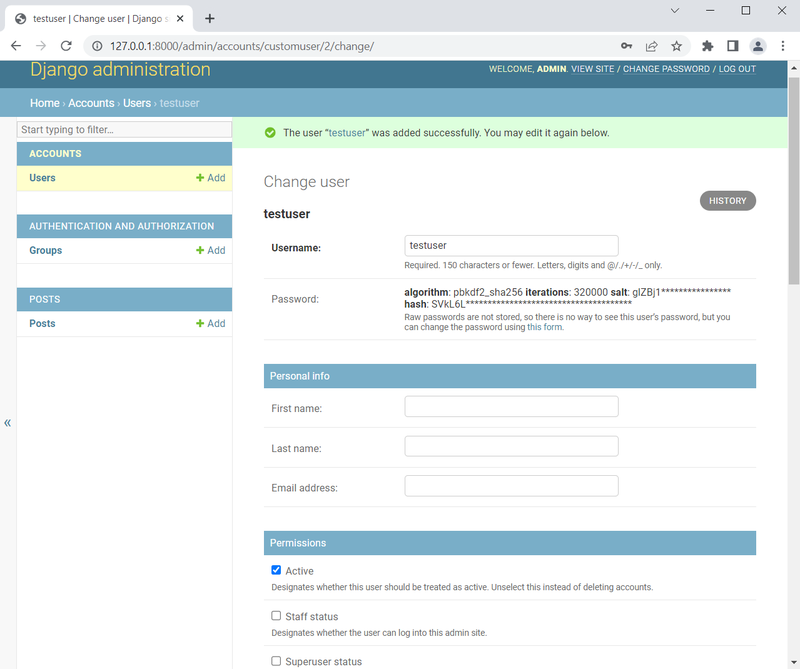
Task: Click the First name input field
Action: pos(511,406)
